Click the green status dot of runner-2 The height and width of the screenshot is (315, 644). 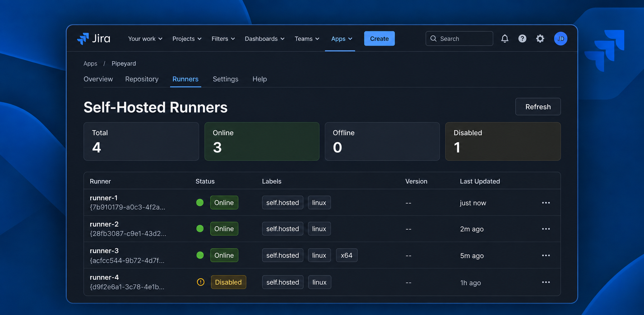tap(200, 229)
